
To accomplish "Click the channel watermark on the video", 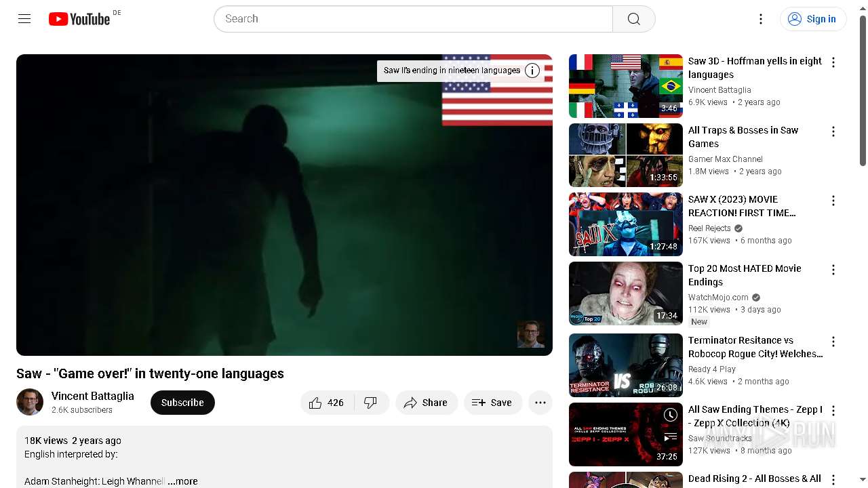I will point(531,334).
